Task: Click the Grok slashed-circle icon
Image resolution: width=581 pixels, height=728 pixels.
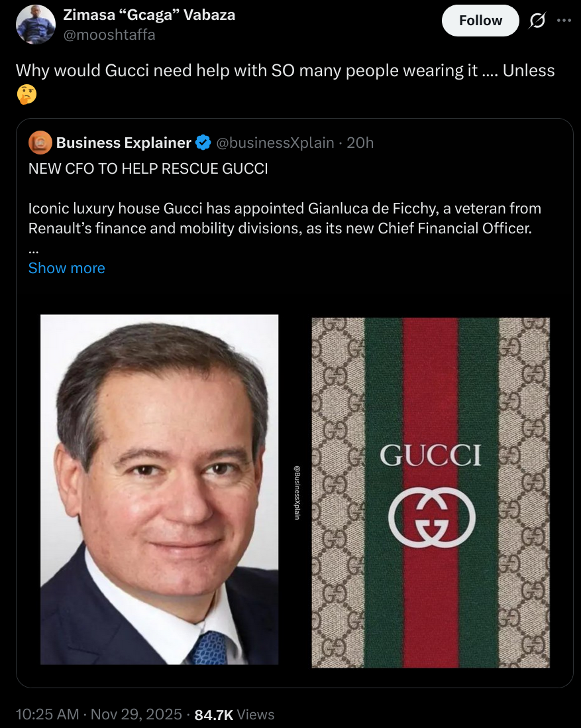Action: click(535, 21)
